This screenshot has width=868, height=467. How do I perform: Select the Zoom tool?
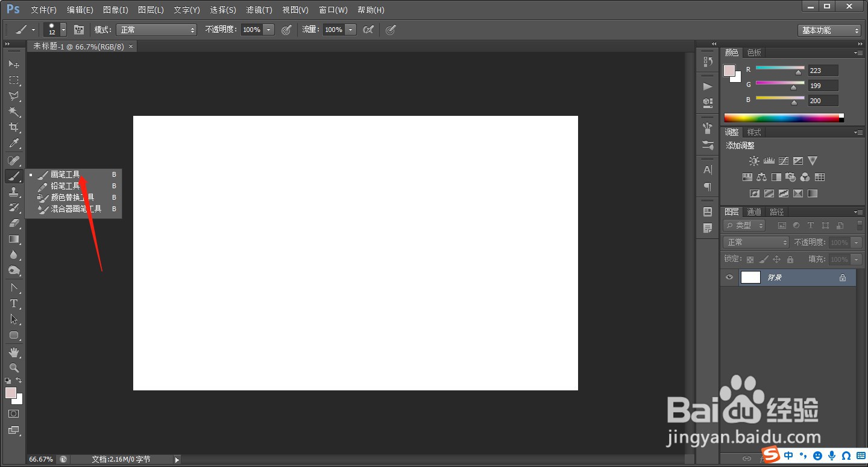click(x=14, y=367)
